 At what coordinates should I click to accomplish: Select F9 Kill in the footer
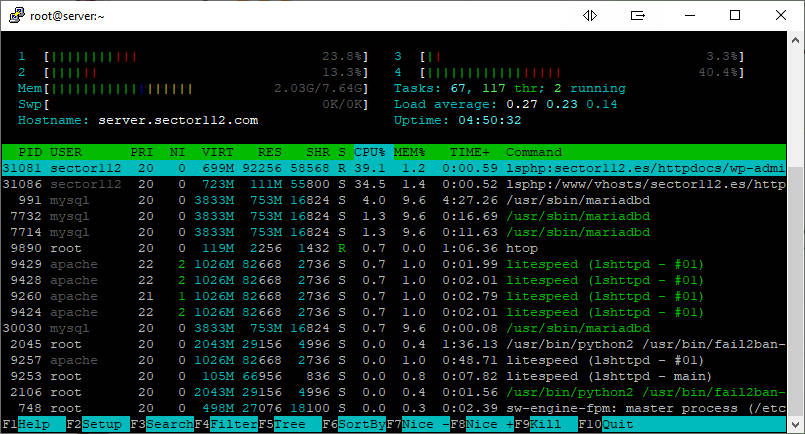coord(546,424)
